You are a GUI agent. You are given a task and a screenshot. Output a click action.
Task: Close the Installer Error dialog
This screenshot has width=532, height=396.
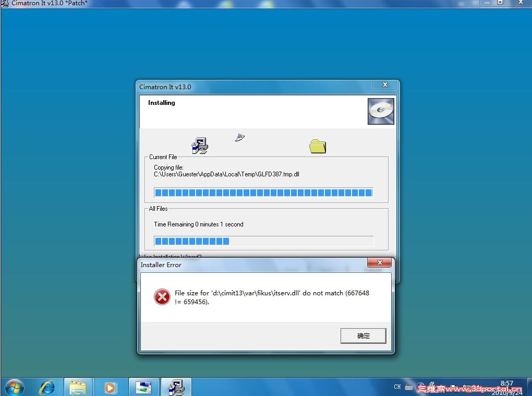[380, 262]
